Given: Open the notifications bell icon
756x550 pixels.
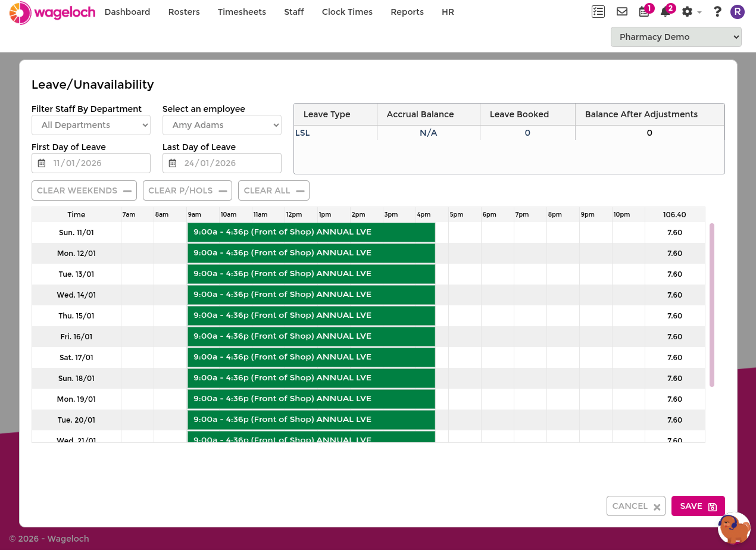Looking at the screenshot, I should [x=666, y=11].
